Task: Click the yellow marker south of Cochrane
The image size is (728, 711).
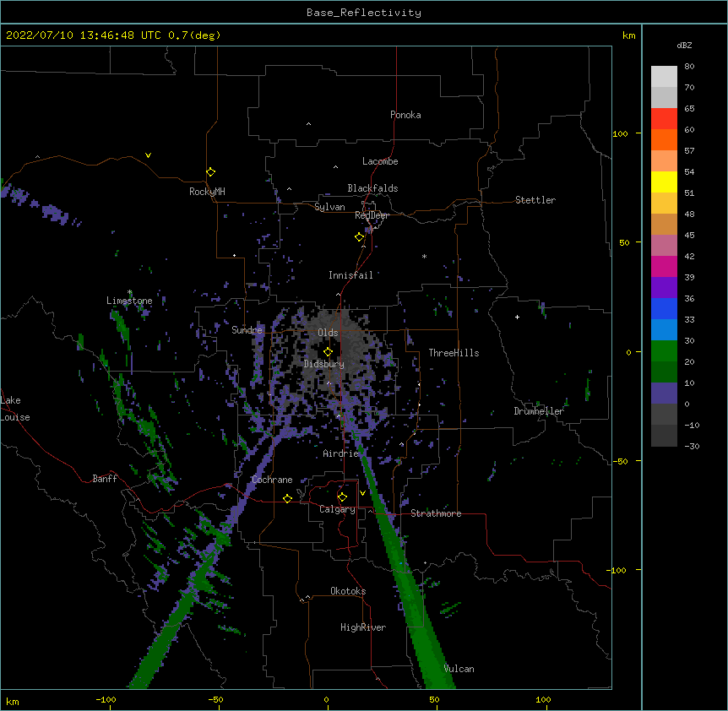Action: [x=287, y=498]
